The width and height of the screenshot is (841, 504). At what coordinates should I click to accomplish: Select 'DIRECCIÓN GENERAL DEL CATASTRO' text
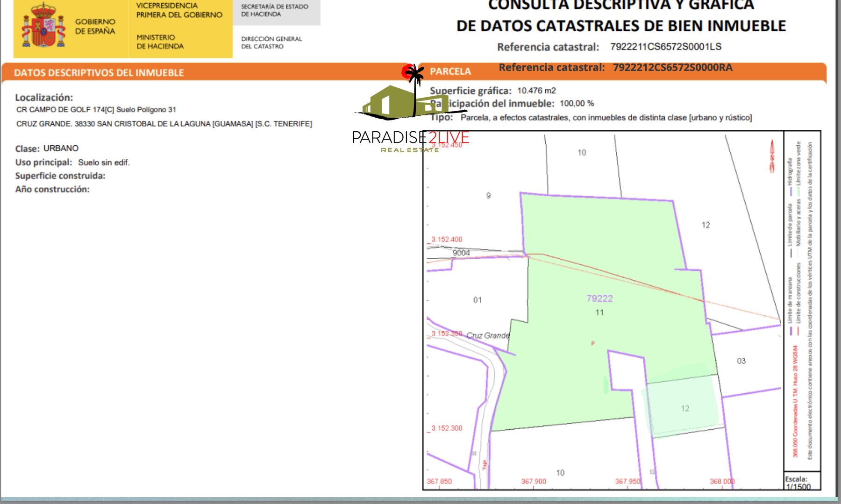(271, 43)
